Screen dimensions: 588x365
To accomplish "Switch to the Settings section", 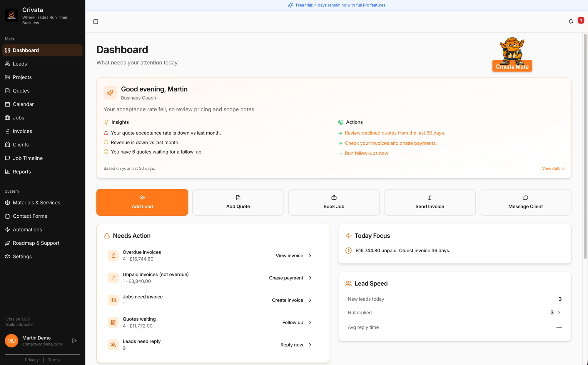I will 22,256.
